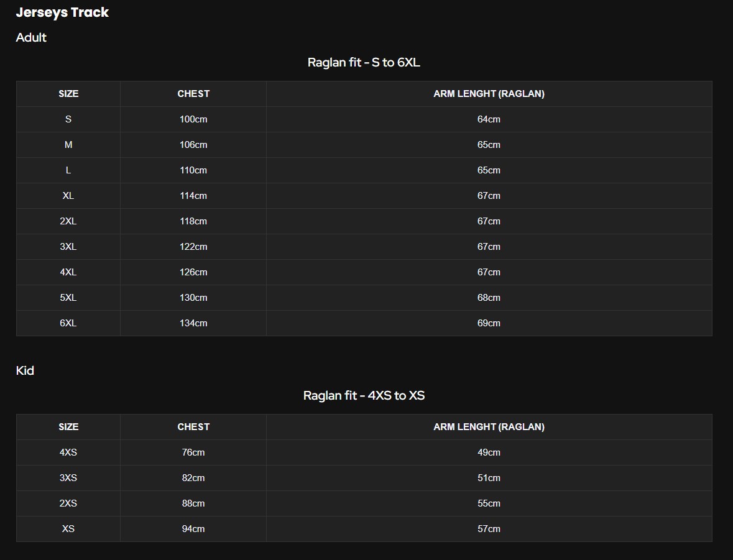The height and width of the screenshot is (560, 733).
Task: Click the 106cm chest value for size M
Action: (193, 145)
